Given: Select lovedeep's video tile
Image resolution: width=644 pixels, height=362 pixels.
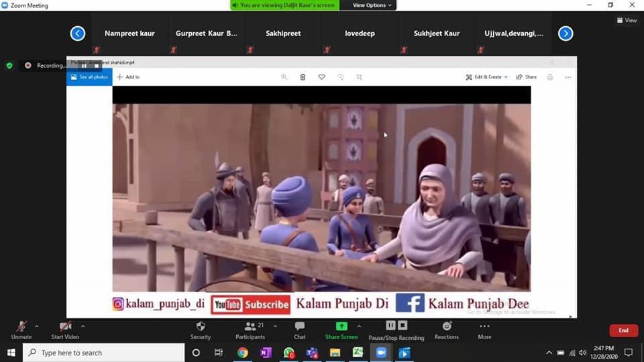Looking at the screenshot, I should (x=360, y=34).
